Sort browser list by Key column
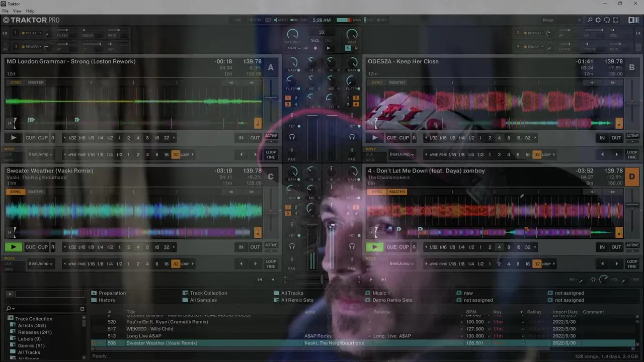644x362 pixels. click(497, 312)
